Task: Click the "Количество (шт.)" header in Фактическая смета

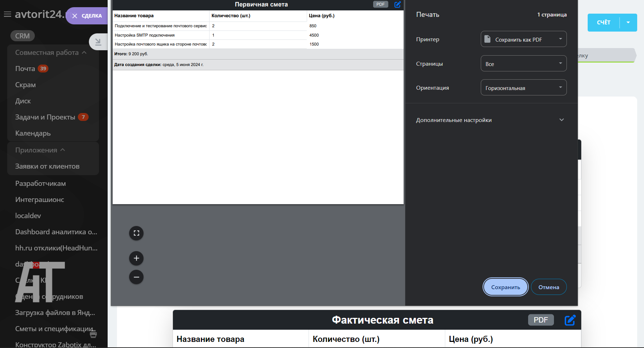Action: point(346,339)
